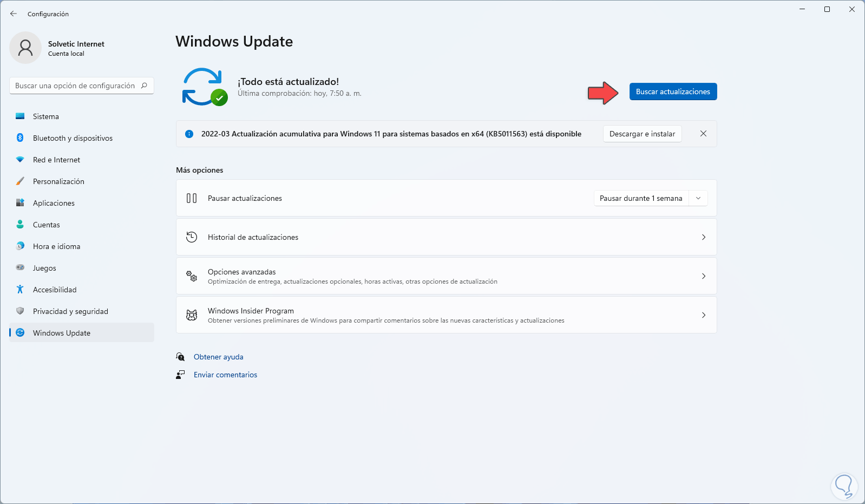Image resolution: width=865 pixels, height=504 pixels.
Task: Select the Cuentas person icon
Action: [20, 224]
